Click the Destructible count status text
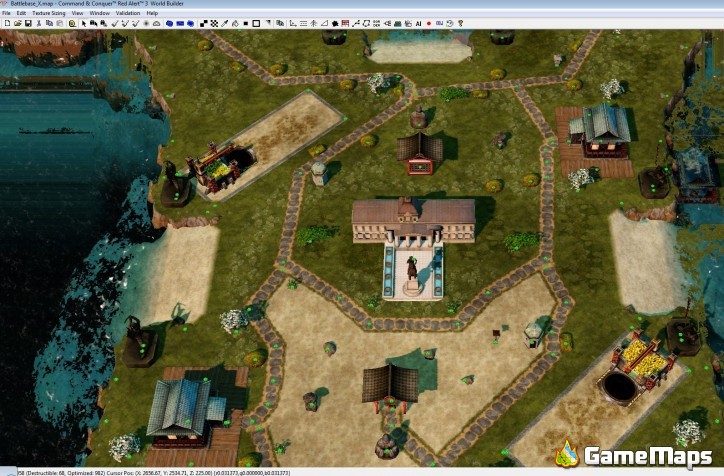The height and width of the screenshot is (476, 724). [46, 473]
